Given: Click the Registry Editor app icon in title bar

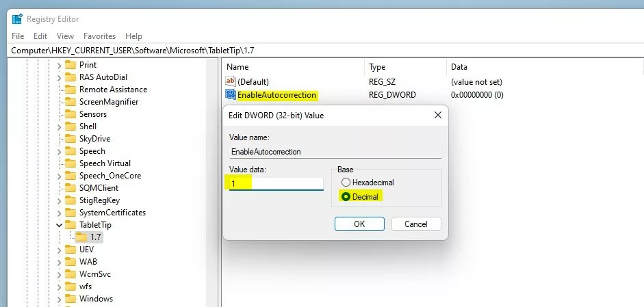Looking at the screenshot, I should click(x=17, y=19).
